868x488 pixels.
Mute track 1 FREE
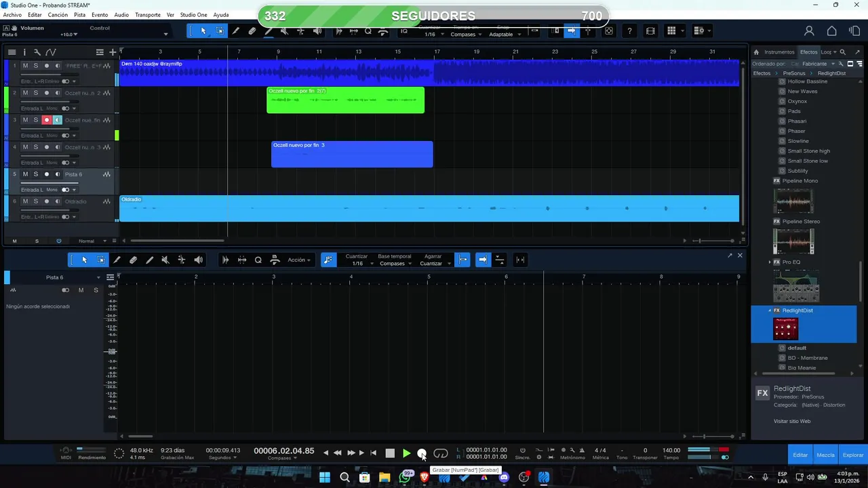[25, 66]
